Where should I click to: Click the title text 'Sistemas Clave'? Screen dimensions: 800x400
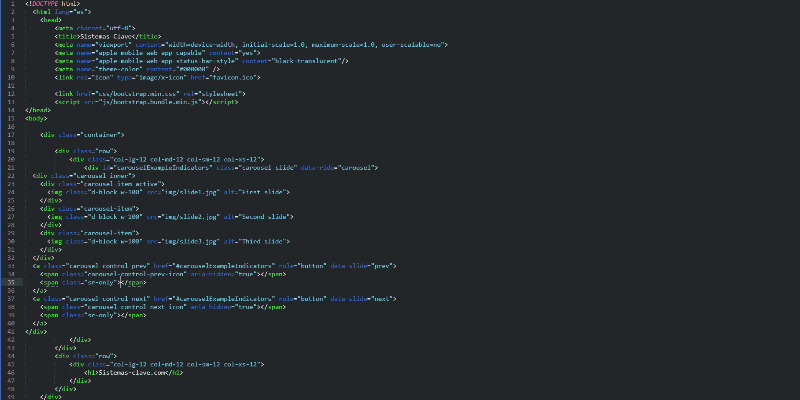pos(106,36)
